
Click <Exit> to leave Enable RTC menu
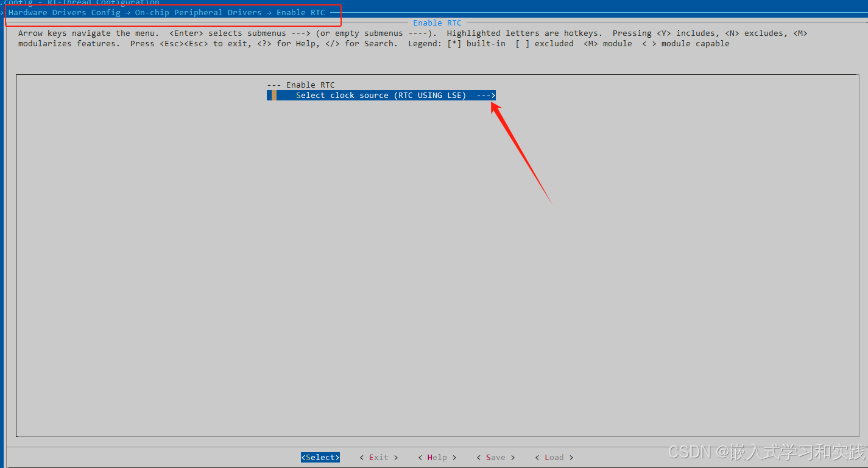click(x=378, y=457)
